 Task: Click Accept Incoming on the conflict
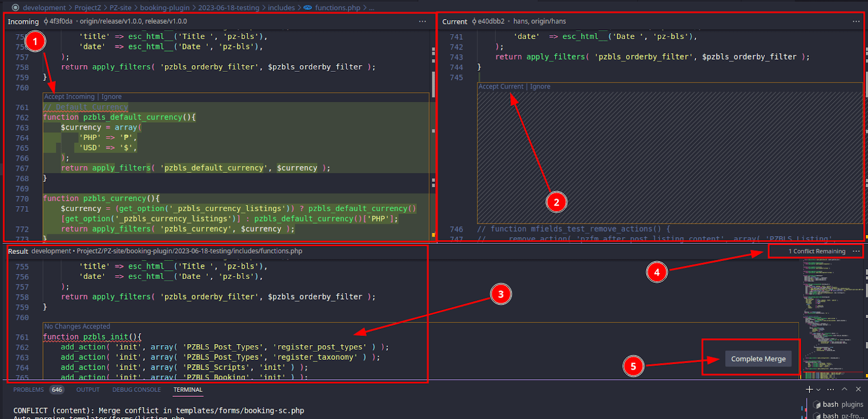pyautogui.click(x=69, y=97)
